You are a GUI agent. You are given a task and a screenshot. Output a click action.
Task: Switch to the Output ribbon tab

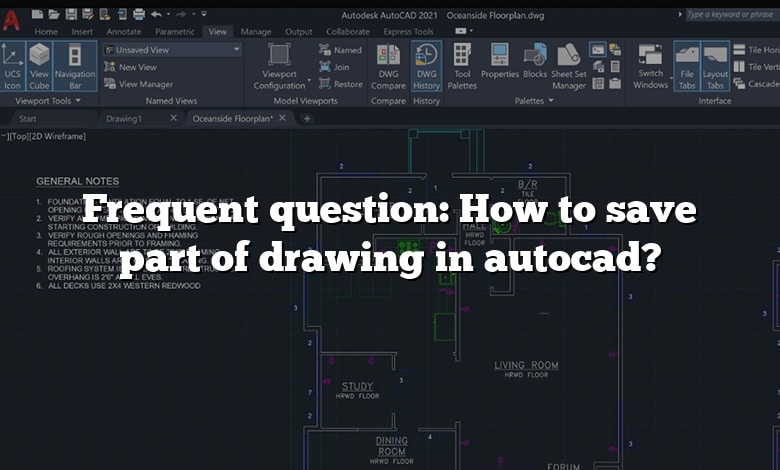298,31
